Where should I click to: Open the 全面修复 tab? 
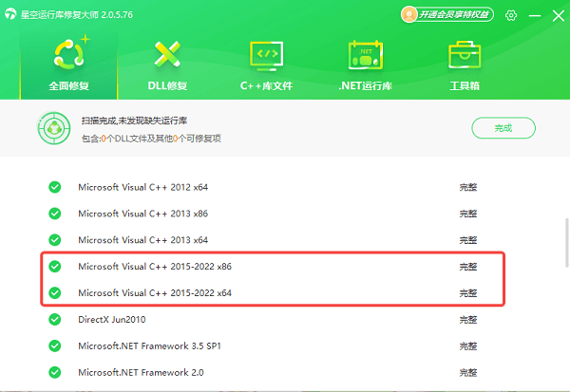tap(68, 65)
